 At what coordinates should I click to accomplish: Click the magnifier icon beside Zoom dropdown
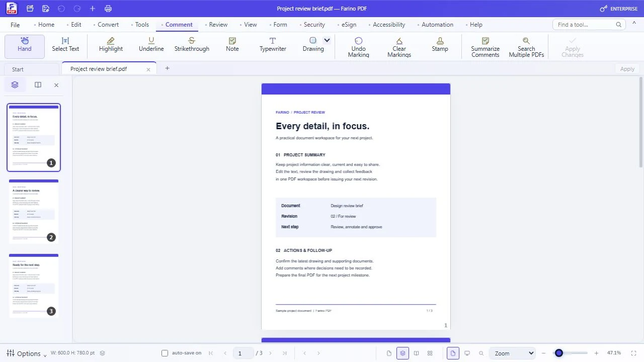pos(481,353)
